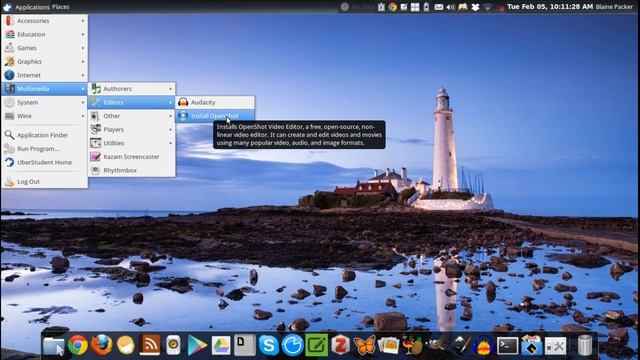
Task: Expand the Games category
Action: pyautogui.click(x=44, y=48)
